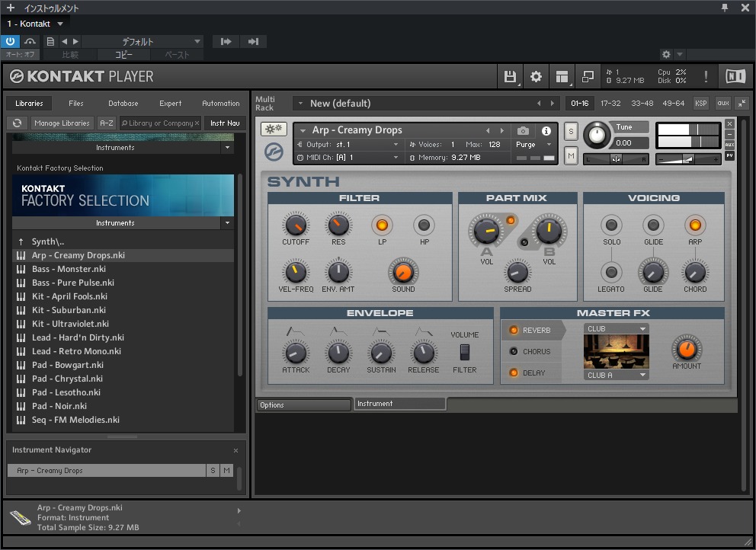Click the instrument volume slider
The height and width of the screenshot is (550, 756).
click(688, 159)
